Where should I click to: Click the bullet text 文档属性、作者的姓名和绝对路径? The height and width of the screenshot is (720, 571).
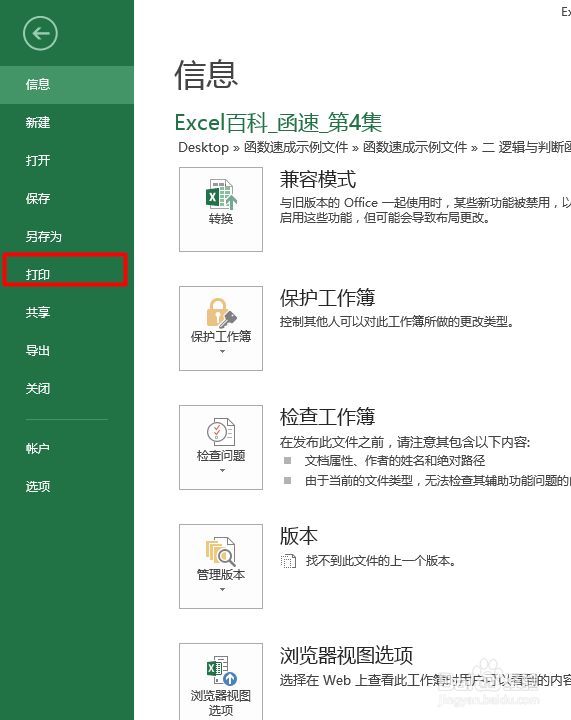coord(395,461)
